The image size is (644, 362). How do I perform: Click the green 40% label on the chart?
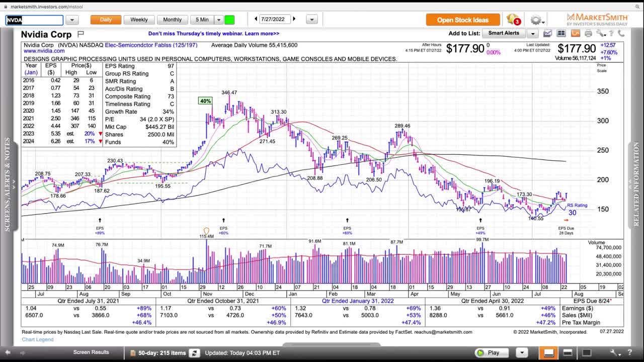pyautogui.click(x=205, y=101)
